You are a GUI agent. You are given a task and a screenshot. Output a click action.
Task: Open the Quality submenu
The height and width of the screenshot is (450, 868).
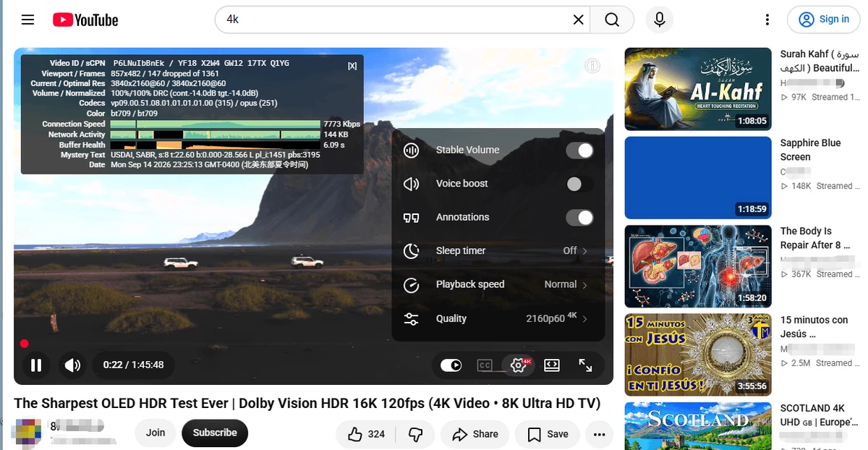[x=498, y=318]
